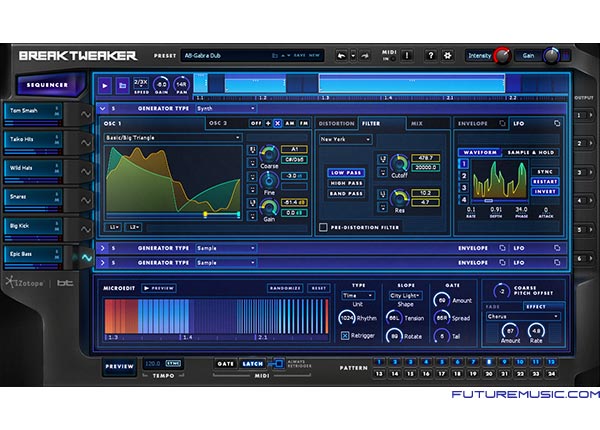This screenshot has height=430, width=600.
Task: Open the help question-mark button
Action: click(430, 56)
